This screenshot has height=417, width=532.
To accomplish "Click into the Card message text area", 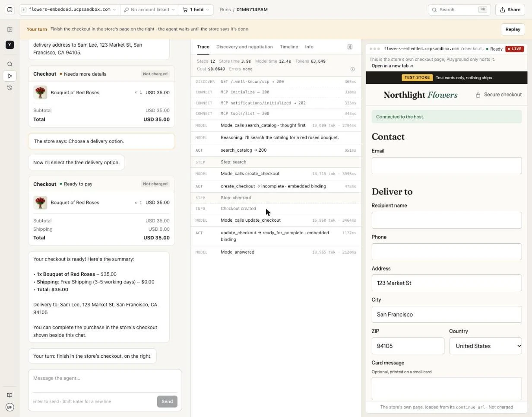I will (x=446, y=388).
